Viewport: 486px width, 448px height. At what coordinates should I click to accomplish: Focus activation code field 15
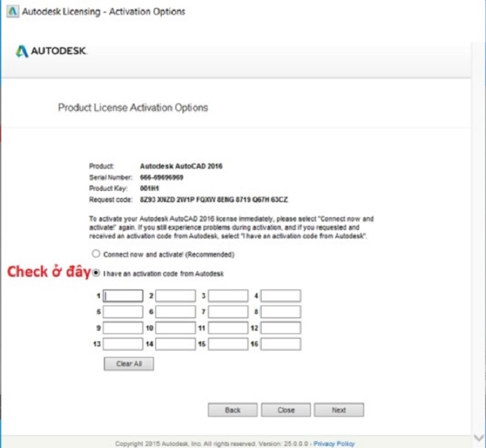[228, 344]
